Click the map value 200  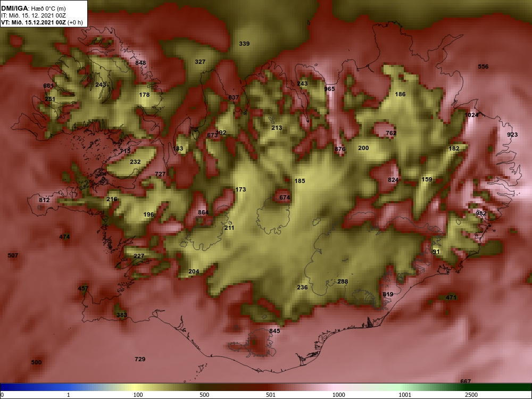363,148
